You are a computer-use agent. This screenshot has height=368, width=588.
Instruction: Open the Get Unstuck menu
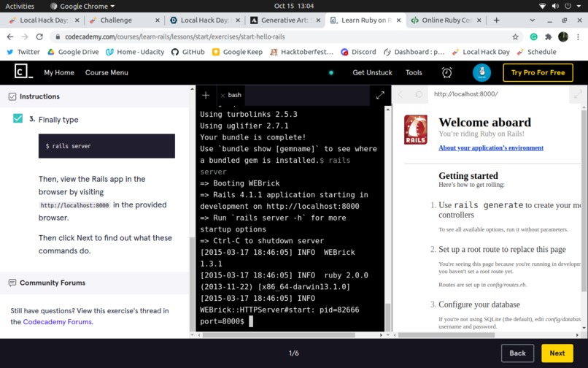coord(372,72)
